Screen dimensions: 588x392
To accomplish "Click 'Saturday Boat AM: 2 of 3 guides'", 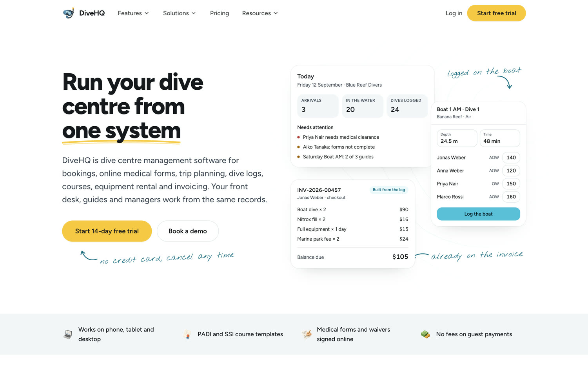I will tap(338, 157).
